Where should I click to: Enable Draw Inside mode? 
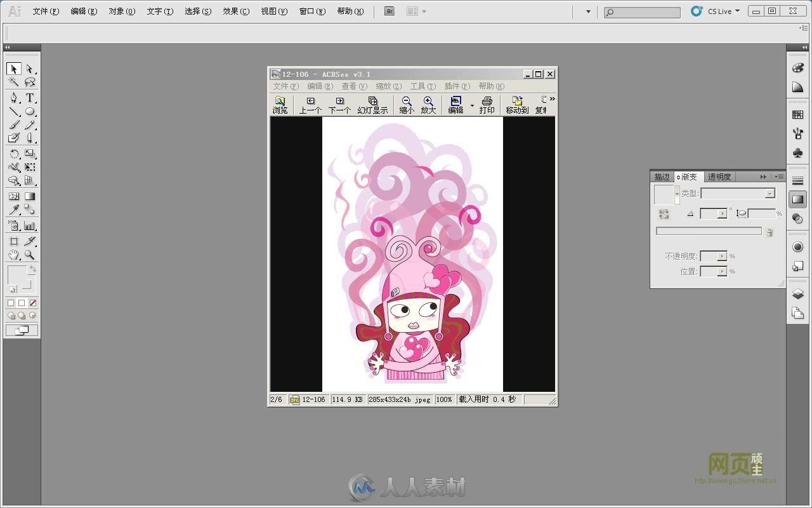[32, 316]
